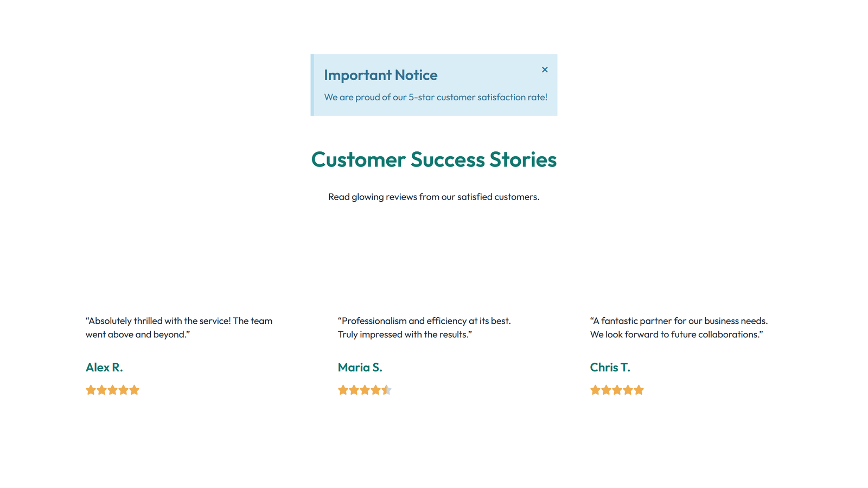Viewport: 868px width, 488px height.
Task: Click the middle star in Chris T.'s rating
Action: click(x=617, y=390)
